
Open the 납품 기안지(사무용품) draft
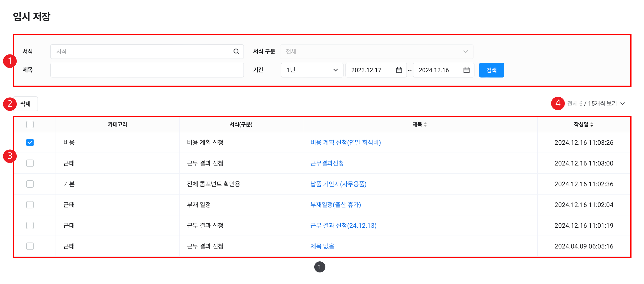[338, 184]
